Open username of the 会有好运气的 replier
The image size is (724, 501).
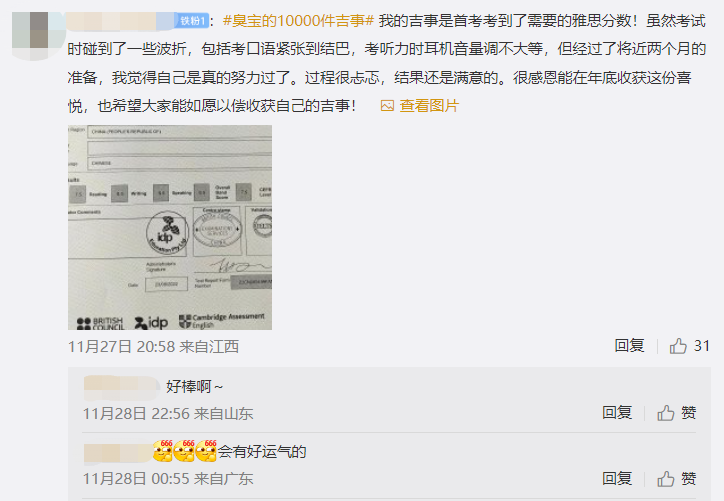(x=118, y=453)
